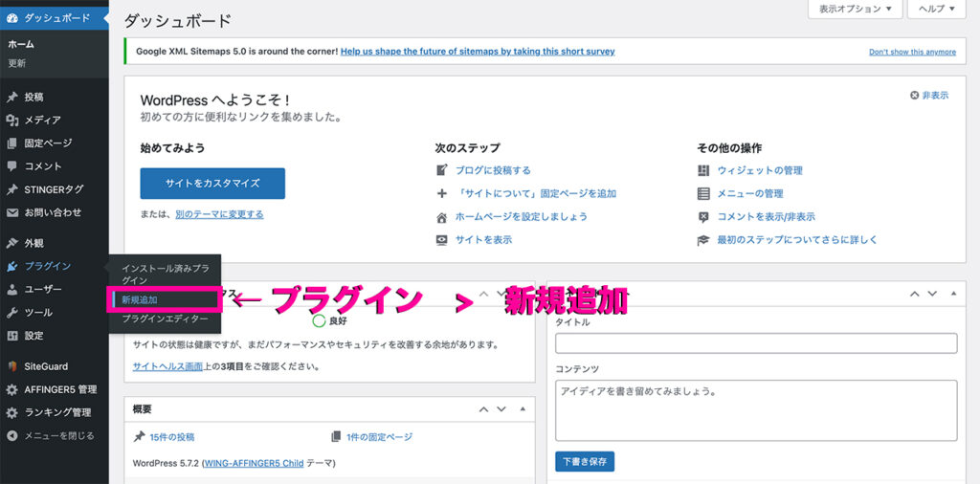Click the comment icon beside コメントを表示/非表示
This screenshot has height=484, width=980.
coord(703,217)
